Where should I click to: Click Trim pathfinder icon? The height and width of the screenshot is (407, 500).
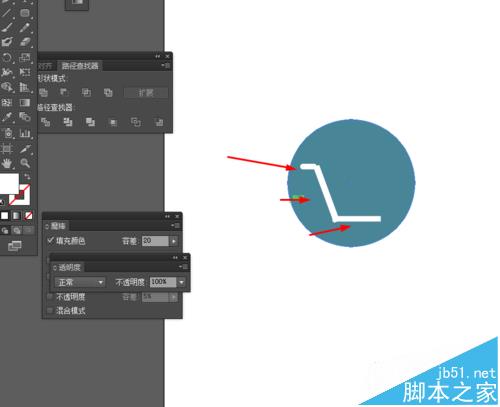click(x=68, y=122)
